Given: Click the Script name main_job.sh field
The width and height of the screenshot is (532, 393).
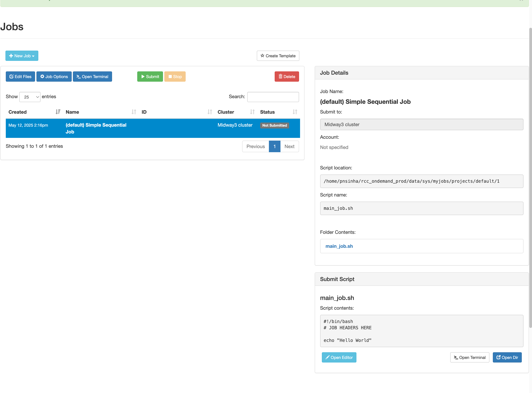Looking at the screenshot, I should click(421, 208).
